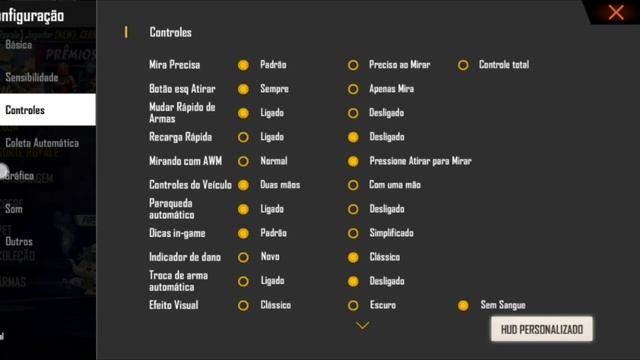This screenshot has width=640, height=360.
Task: Choose Preciso ao Mirar for Mira Precisa
Action: click(353, 65)
